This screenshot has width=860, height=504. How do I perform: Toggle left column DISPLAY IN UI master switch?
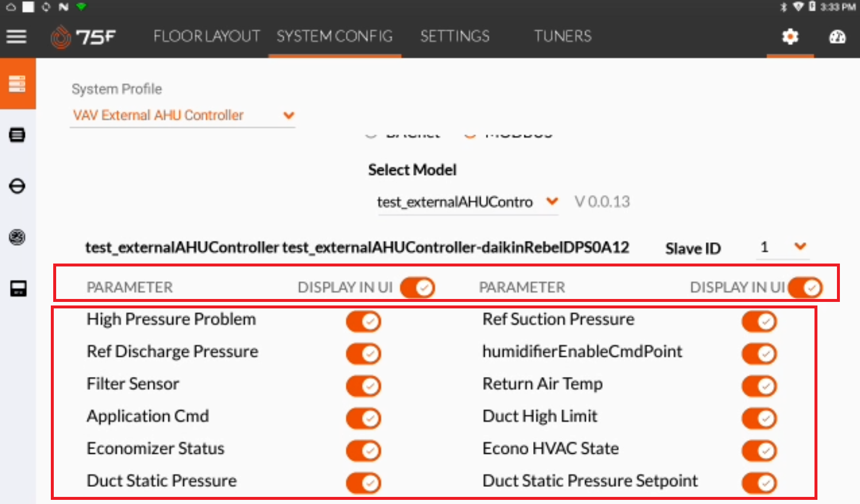click(417, 288)
